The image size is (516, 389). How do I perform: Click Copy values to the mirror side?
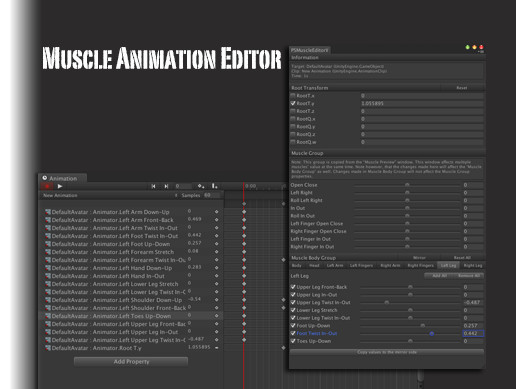[x=387, y=352]
